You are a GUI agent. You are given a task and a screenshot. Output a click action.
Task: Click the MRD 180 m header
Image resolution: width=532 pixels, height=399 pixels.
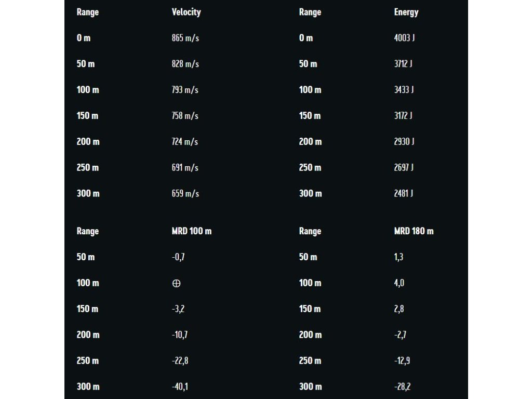click(x=414, y=231)
